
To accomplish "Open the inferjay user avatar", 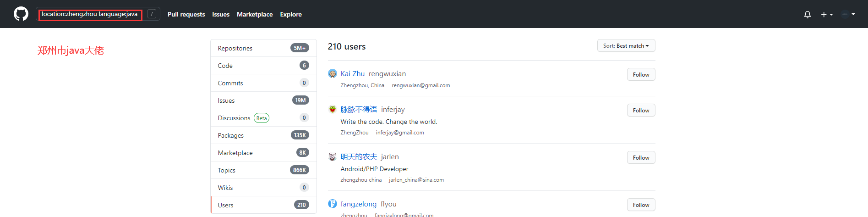I will (333, 109).
